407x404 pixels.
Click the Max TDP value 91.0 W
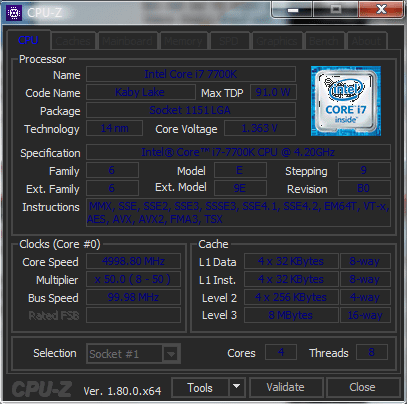pyautogui.click(x=273, y=92)
